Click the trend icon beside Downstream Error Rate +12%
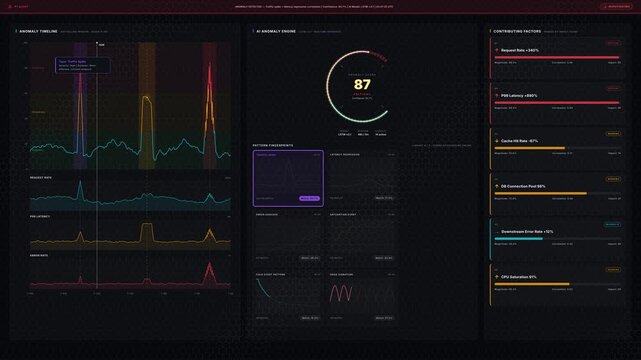 497,232
